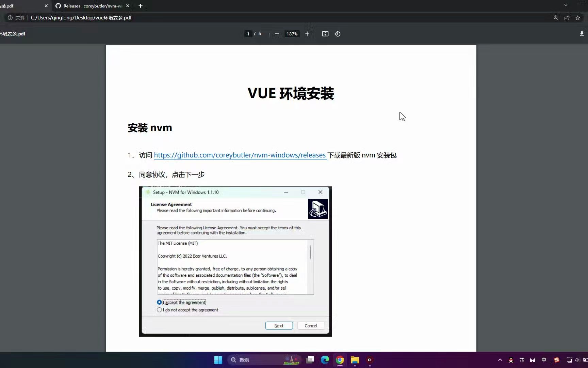Rotate the PDF counterclockwise
Image resolution: width=588 pixels, height=368 pixels.
point(337,34)
